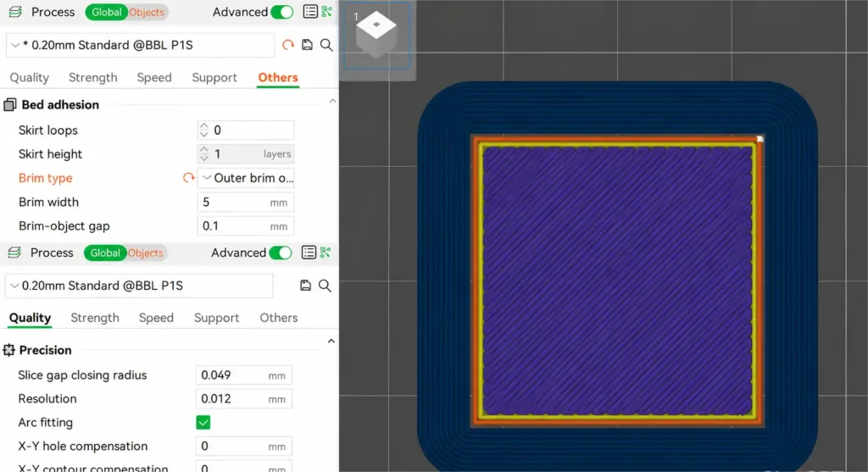Switch to the lower Strength tab

coord(95,318)
